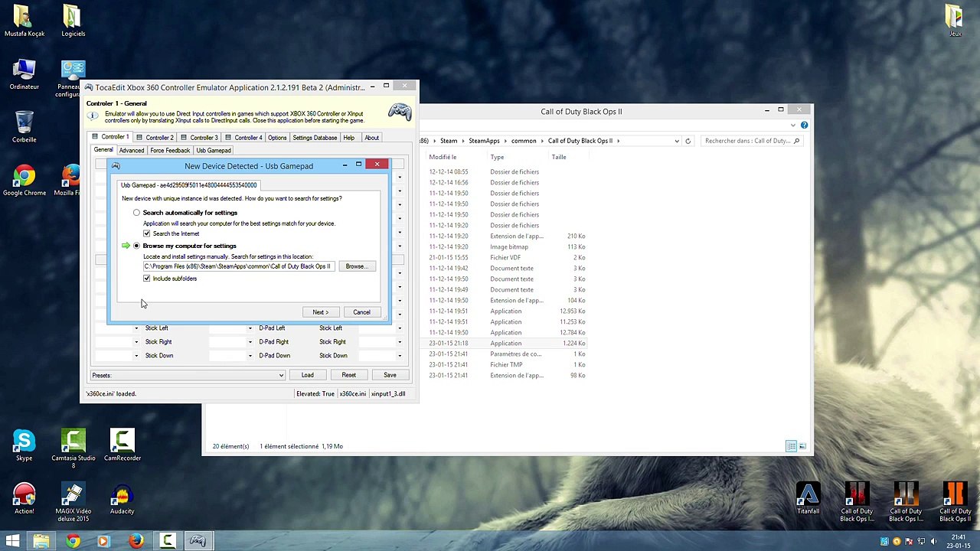Click the settings location path field
Image resolution: width=980 pixels, height=551 pixels.
238,266
